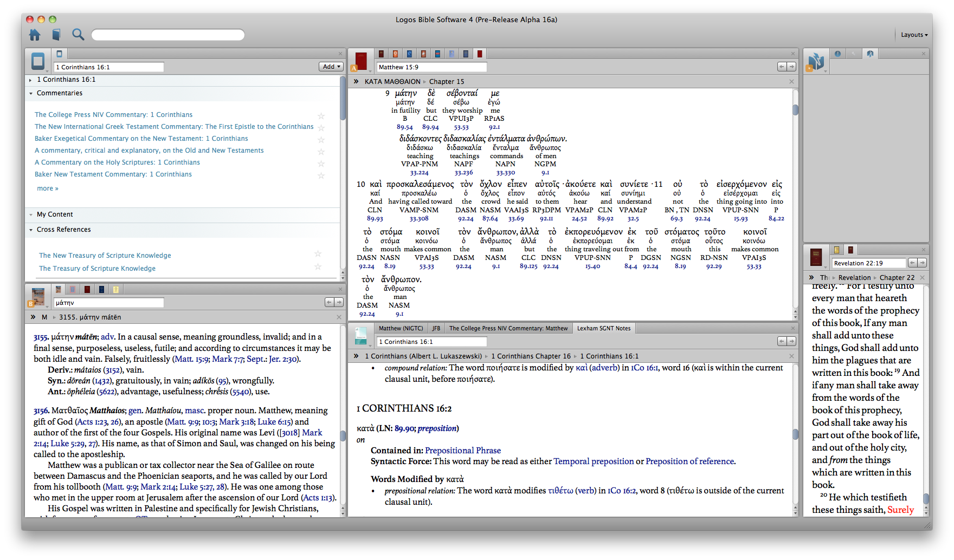Open the Layouts dropdown menu

[x=914, y=35]
